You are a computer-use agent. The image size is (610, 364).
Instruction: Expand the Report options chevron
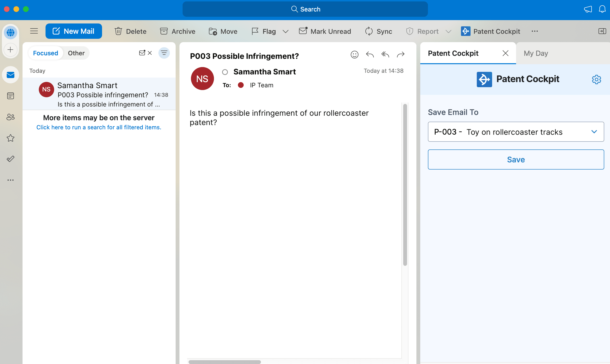449,31
